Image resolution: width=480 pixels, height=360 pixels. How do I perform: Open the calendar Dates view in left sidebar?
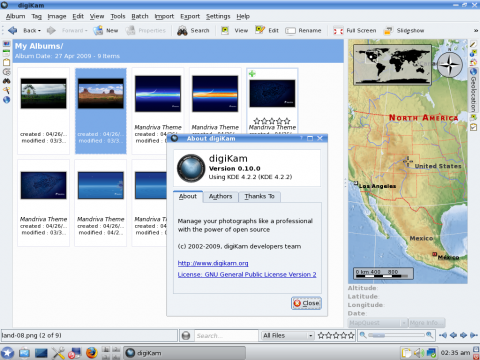pos(6,53)
